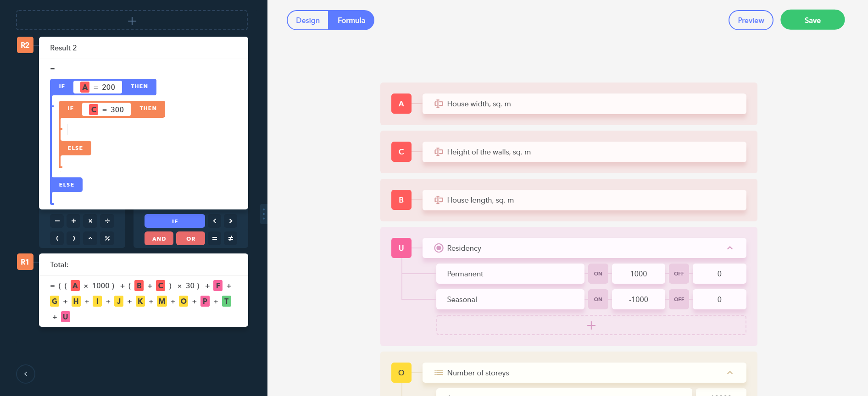The height and width of the screenshot is (396, 868).
Task: Click the U variable in Total formula
Action: click(x=66, y=317)
